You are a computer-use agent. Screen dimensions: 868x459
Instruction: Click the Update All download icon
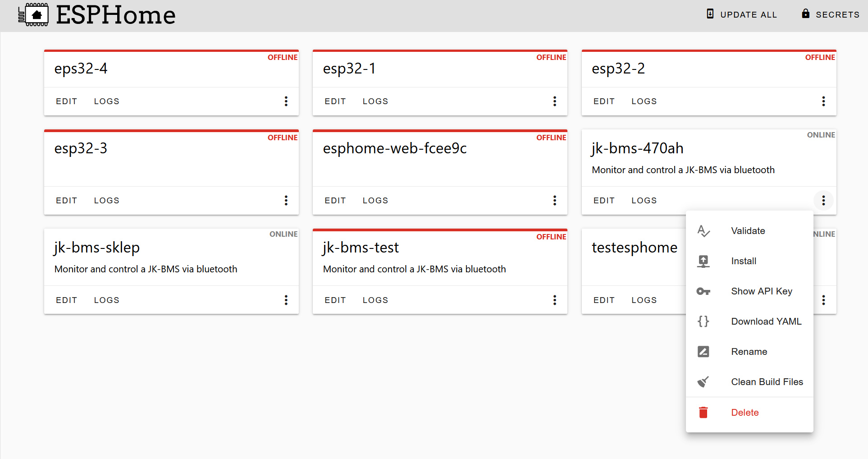coord(710,14)
